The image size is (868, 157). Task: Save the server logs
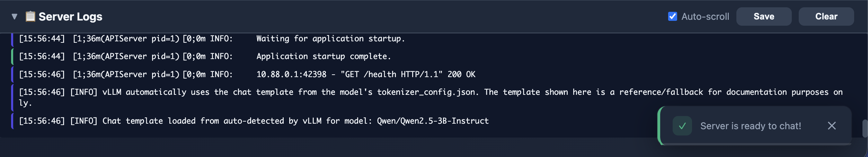[x=764, y=16]
